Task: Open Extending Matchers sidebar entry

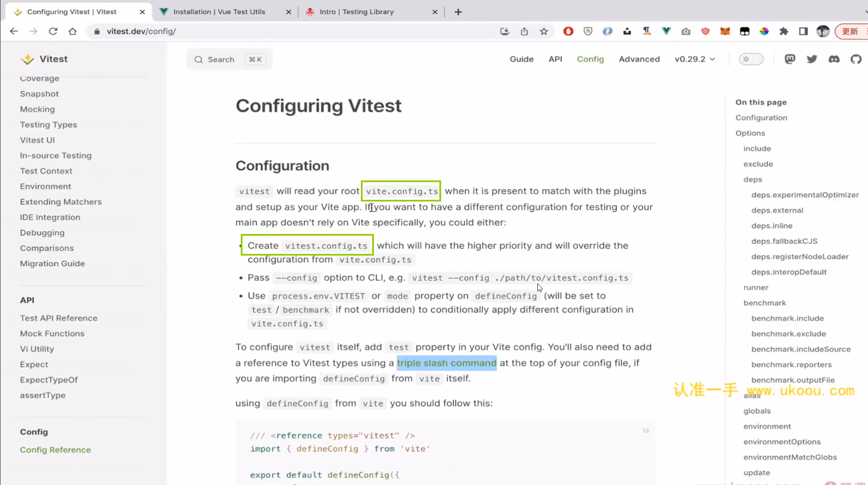Action: pyautogui.click(x=61, y=202)
